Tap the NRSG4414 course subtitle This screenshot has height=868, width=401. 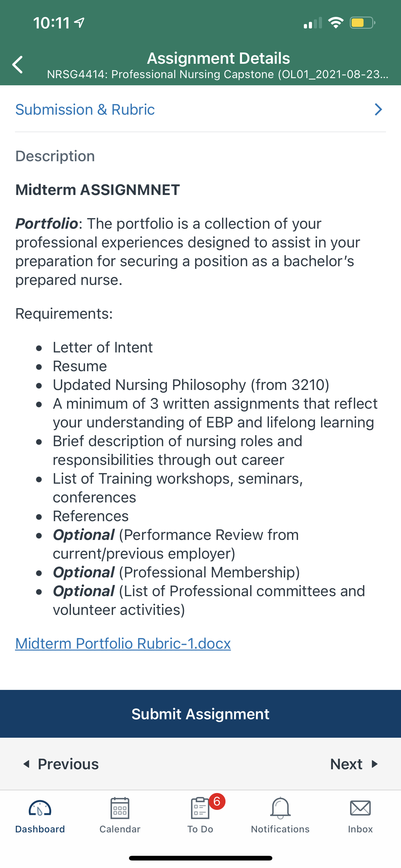218,74
